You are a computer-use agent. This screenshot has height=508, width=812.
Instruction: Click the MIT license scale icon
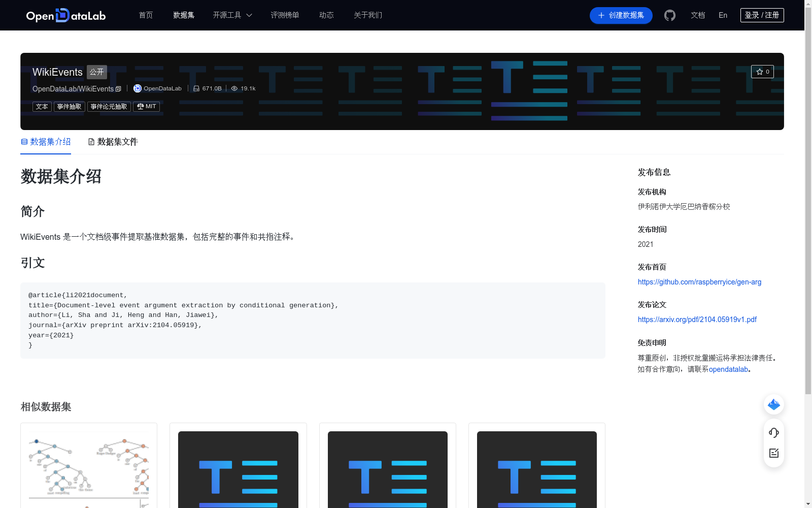pyautogui.click(x=141, y=106)
